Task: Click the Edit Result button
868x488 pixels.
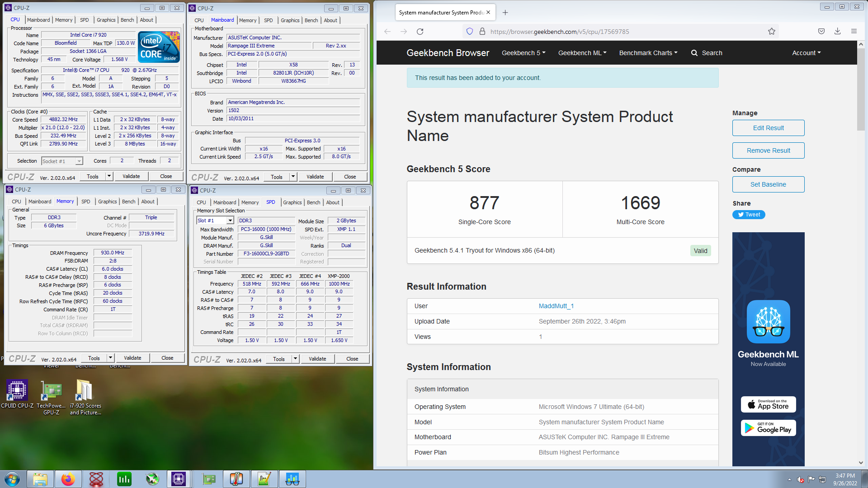Action: (x=768, y=128)
